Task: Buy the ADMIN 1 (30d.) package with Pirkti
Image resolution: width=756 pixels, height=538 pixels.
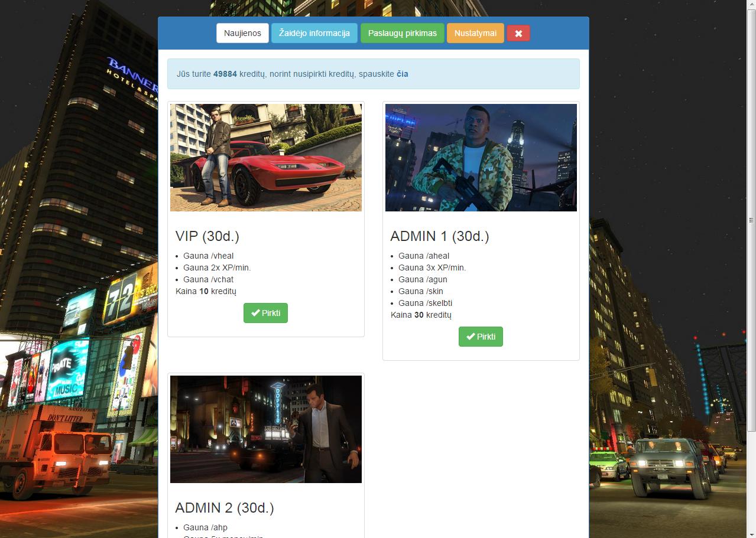Action: 481,337
